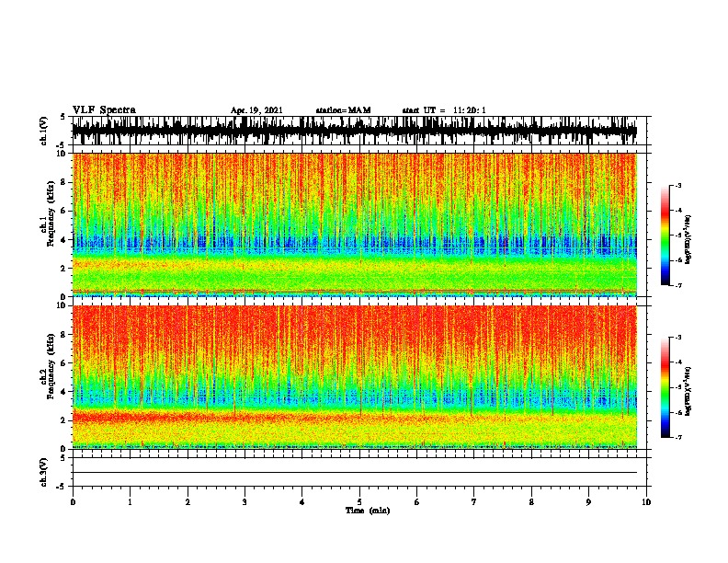Click the time axis tick label '1'
Viewport: 728px width, 563px height.
click(130, 502)
